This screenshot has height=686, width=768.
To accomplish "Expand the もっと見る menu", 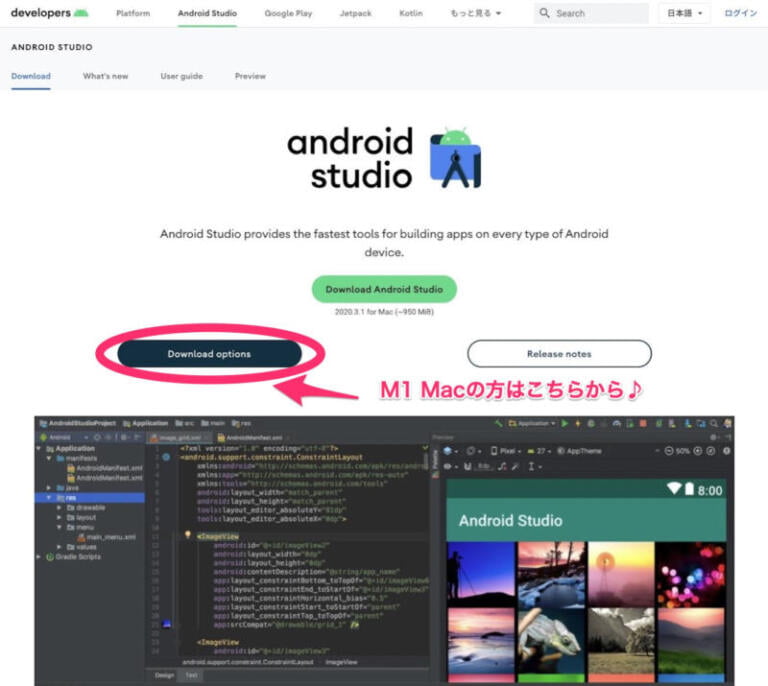I will tap(475, 14).
